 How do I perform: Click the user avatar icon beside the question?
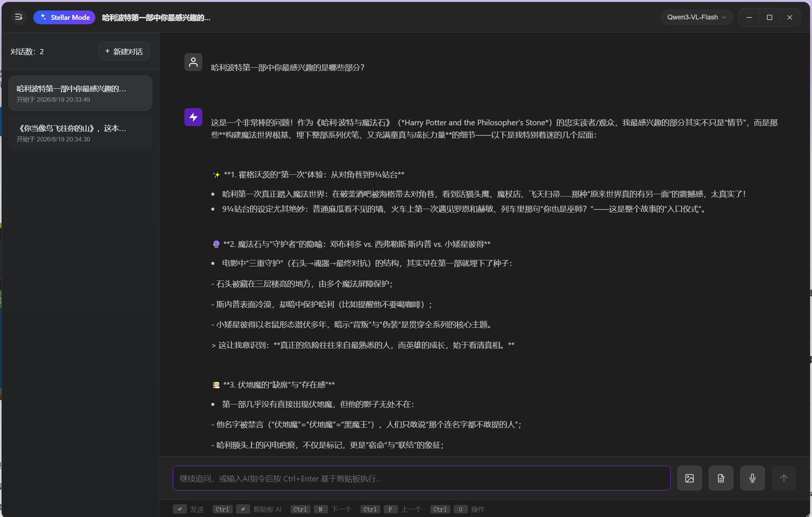click(x=193, y=62)
